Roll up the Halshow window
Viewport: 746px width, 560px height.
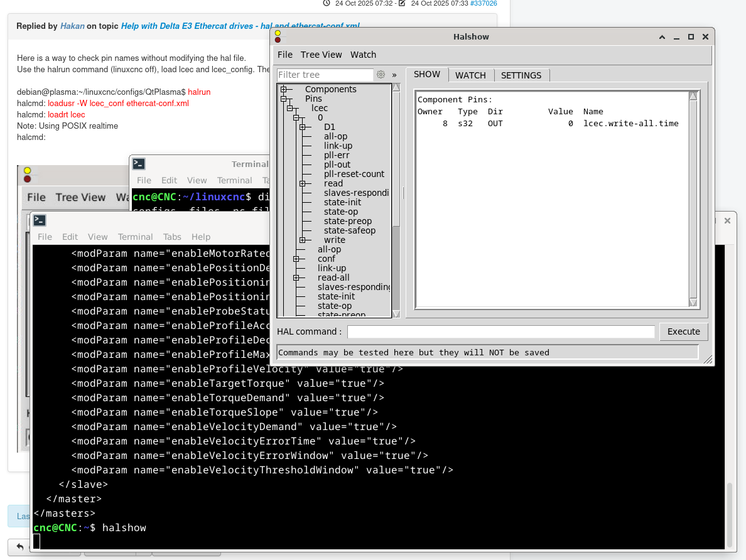(x=662, y=37)
